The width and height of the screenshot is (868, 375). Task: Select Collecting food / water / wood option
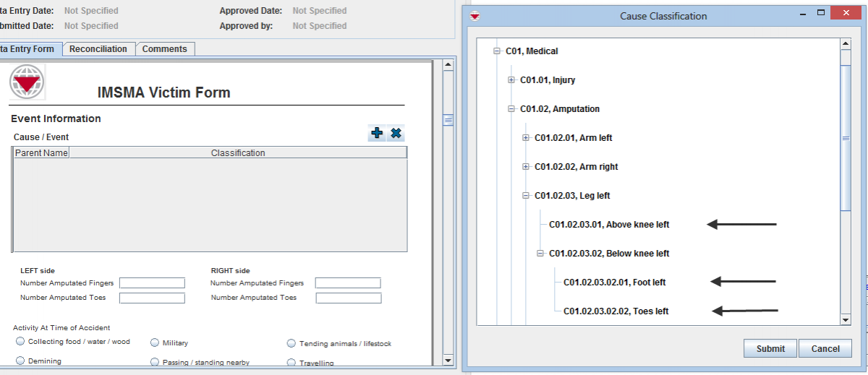click(20, 342)
